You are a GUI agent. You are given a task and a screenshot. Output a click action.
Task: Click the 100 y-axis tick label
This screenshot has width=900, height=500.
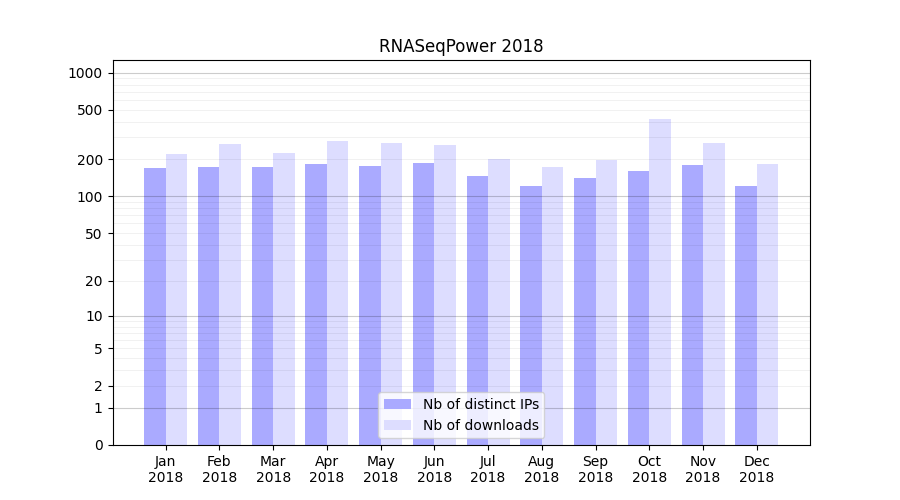pyautogui.click(x=90, y=197)
